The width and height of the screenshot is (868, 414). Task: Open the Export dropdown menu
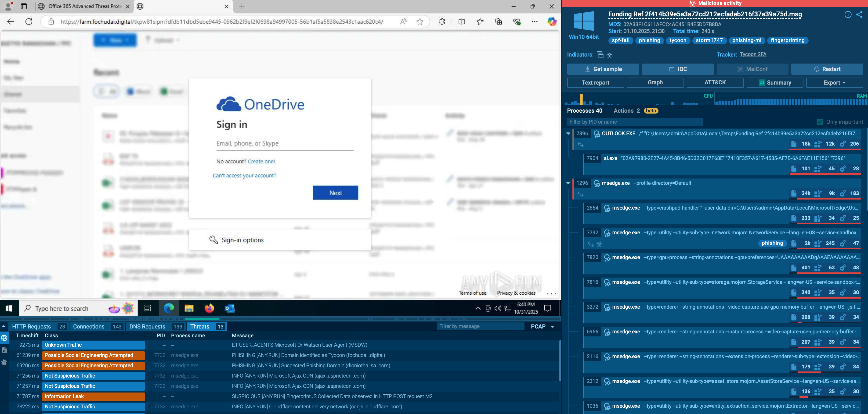(834, 82)
